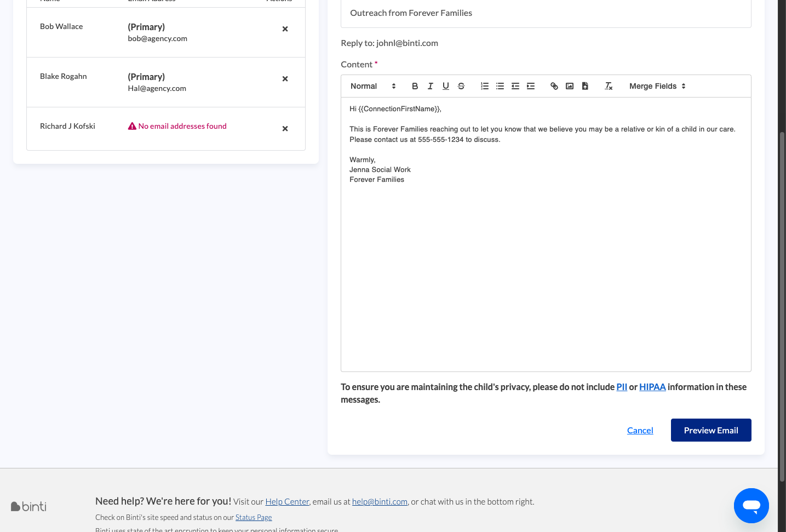Insert a bulleted list
This screenshot has width=786, height=532.
[x=500, y=86]
